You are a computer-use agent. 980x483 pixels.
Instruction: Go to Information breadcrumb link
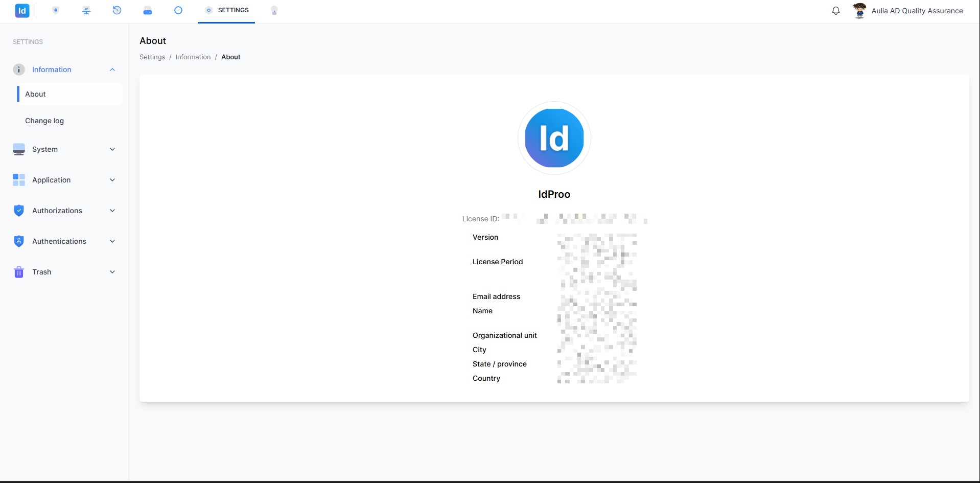193,57
